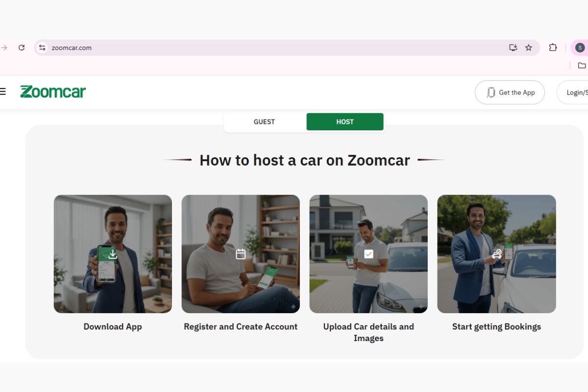Navigate forward using the arrow icon
588x392 pixels.
click(4, 48)
